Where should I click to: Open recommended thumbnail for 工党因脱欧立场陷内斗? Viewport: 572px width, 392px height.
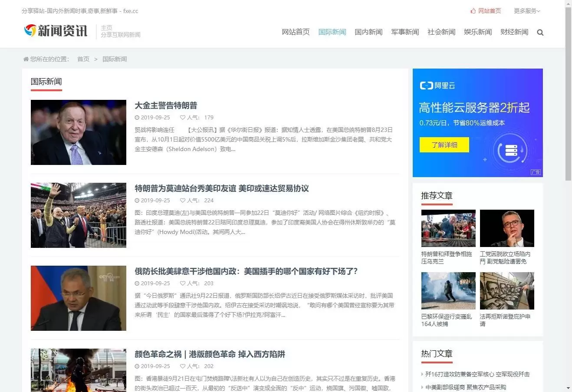point(507,228)
